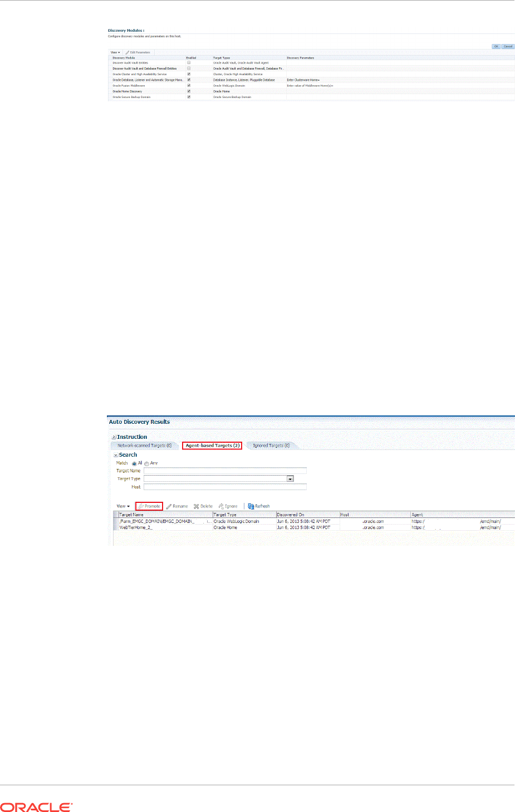Click the Rename pencil icon
The width and height of the screenshot is (515, 812).
coord(169,506)
